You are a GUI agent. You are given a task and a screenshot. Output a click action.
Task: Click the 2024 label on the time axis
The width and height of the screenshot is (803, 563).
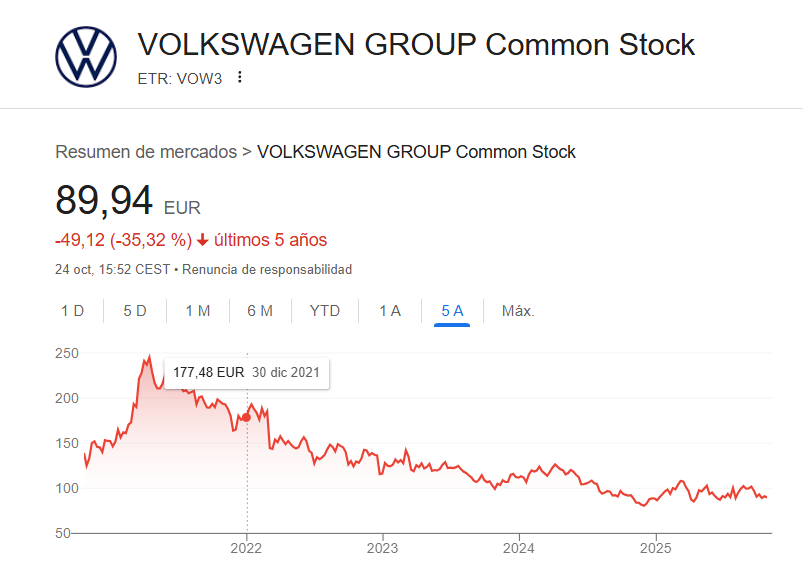(519, 548)
